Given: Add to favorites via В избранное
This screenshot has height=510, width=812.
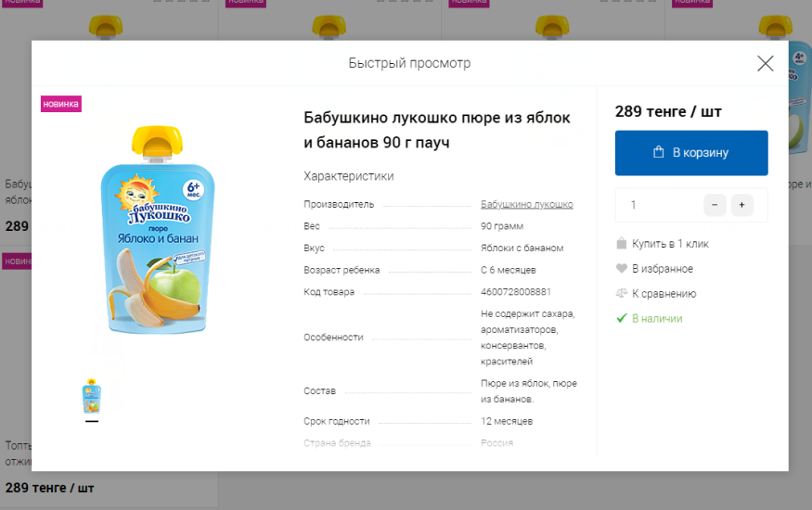Looking at the screenshot, I should pyautogui.click(x=663, y=269).
